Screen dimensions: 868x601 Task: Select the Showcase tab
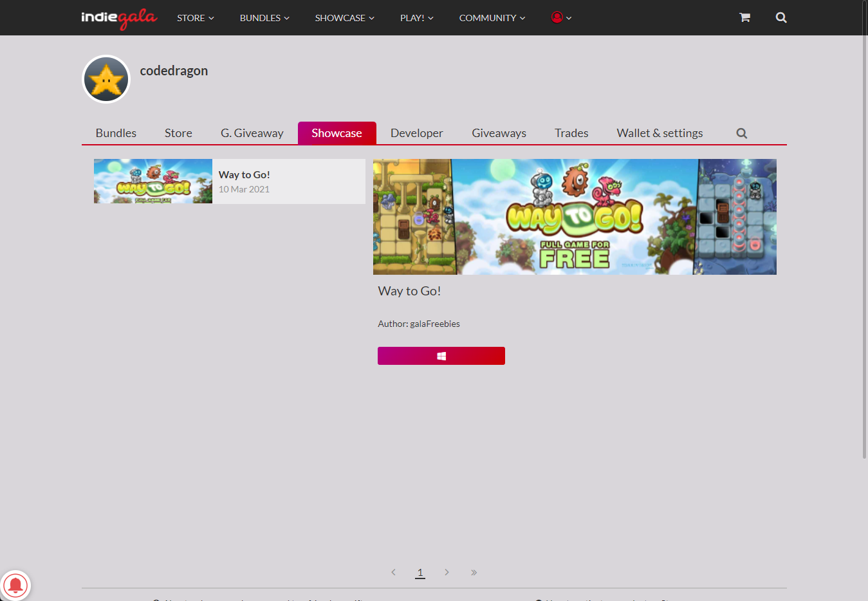point(337,133)
